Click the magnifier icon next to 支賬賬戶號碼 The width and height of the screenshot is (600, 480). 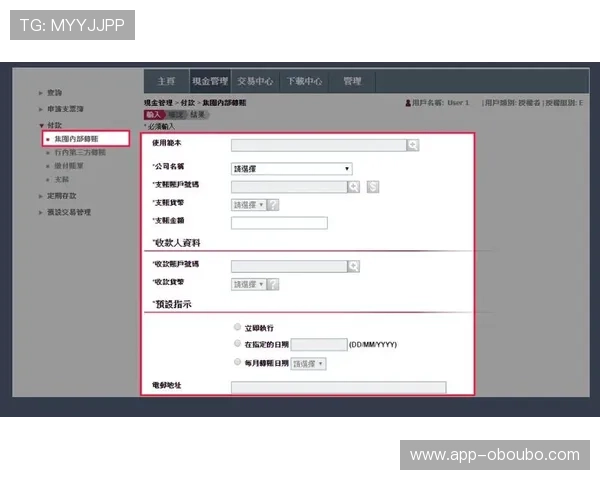point(353,187)
